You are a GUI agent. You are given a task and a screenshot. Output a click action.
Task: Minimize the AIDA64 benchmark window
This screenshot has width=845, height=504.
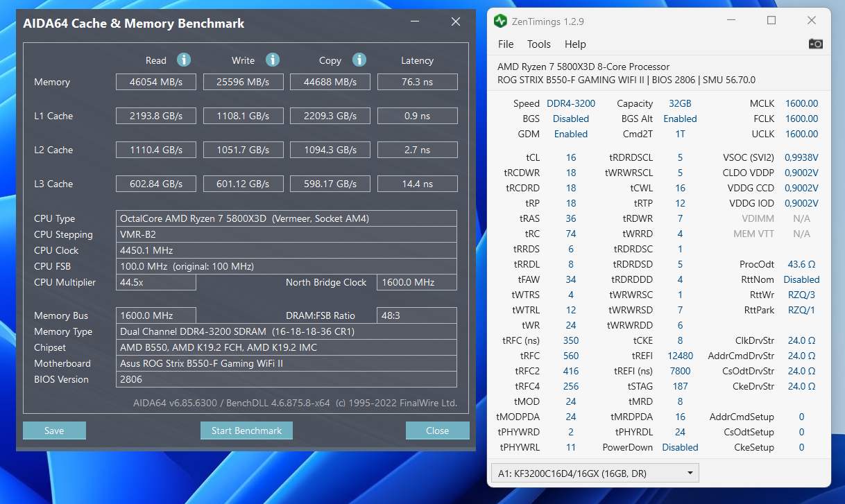pos(416,22)
